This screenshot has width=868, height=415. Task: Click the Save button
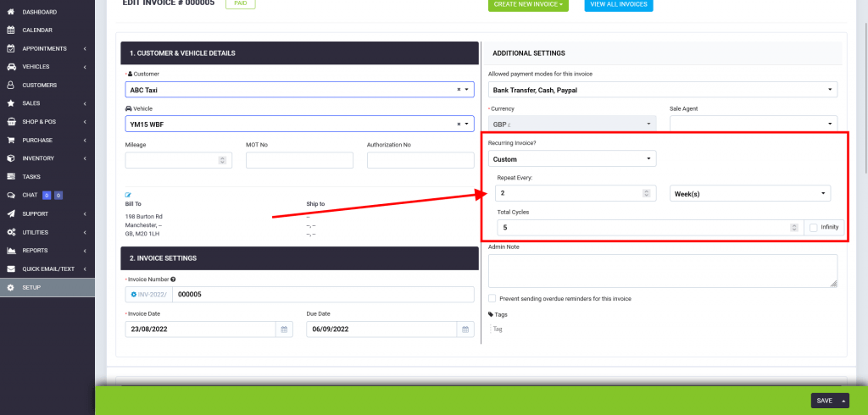click(823, 401)
